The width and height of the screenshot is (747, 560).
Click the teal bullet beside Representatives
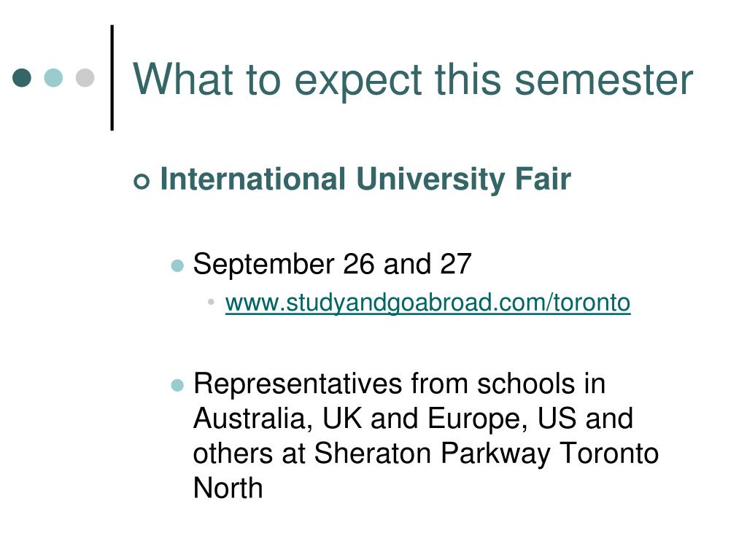click(x=177, y=385)
